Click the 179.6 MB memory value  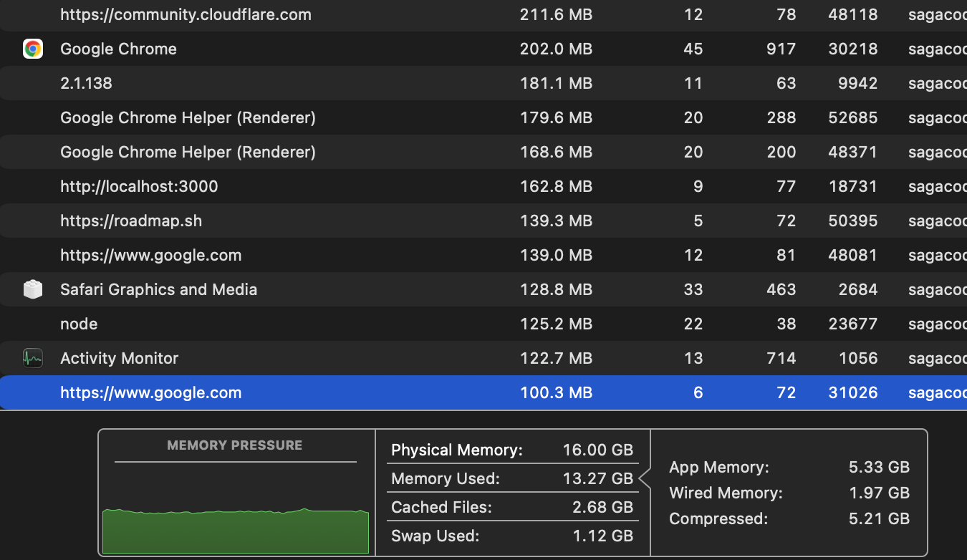(556, 117)
